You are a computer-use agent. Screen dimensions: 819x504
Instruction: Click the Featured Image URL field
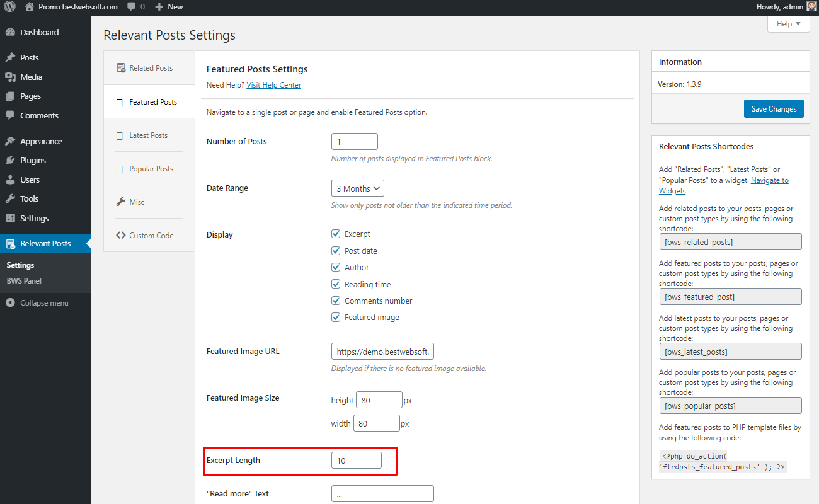click(382, 352)
